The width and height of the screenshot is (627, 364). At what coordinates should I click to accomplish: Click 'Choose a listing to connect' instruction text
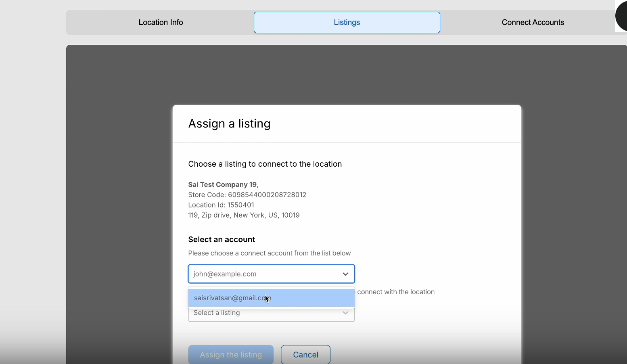pos(265,164)
